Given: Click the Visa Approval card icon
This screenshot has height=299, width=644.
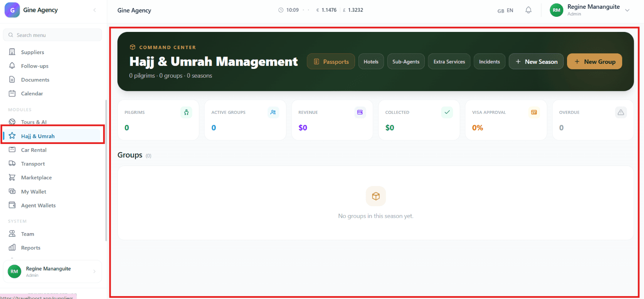Looking at the screenshot, I should pyautogui.click(x=534, y=112).
